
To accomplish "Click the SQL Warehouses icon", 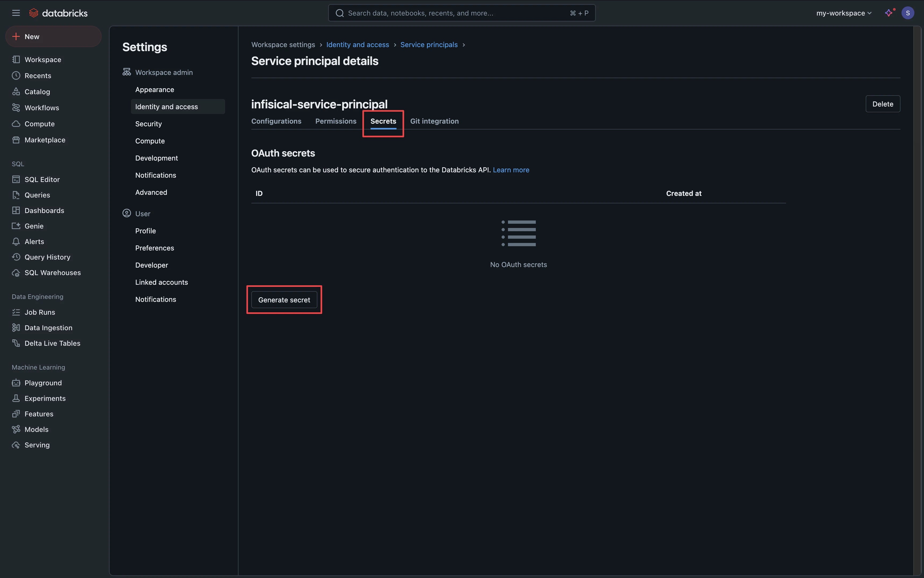I will 16,273.
